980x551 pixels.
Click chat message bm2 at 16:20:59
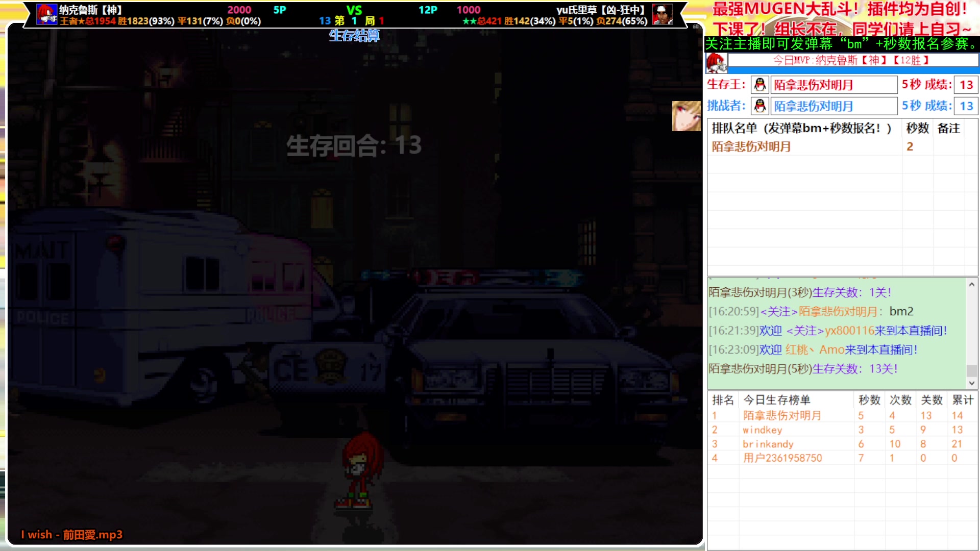[x=811, y=312]
